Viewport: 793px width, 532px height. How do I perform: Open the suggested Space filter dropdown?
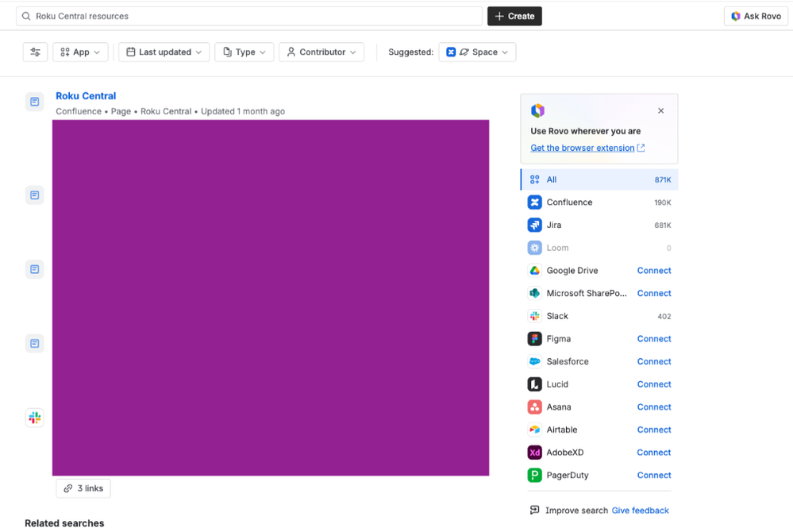point(477,52)
